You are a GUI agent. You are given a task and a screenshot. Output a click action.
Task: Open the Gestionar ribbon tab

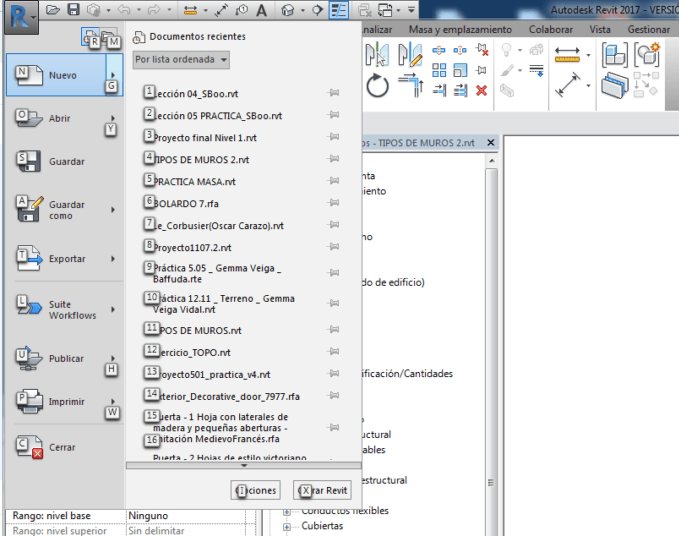(649, 29)
